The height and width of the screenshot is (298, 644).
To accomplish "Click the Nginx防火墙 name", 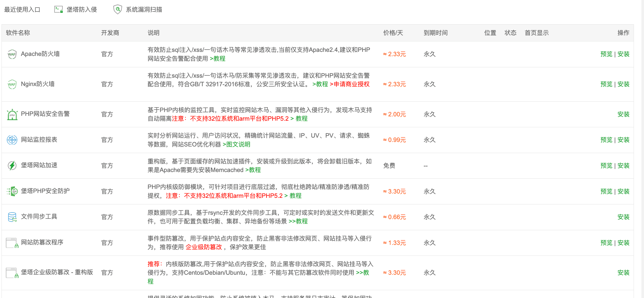I will [x=38, y=84].
